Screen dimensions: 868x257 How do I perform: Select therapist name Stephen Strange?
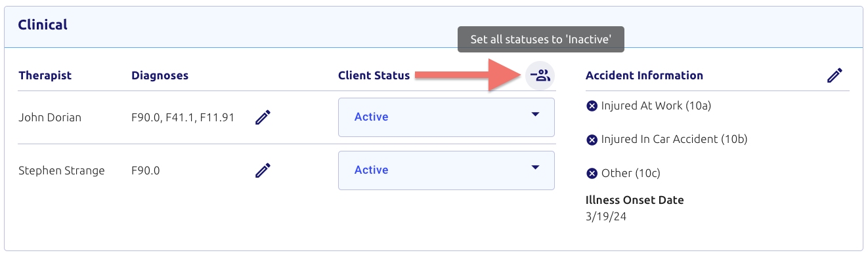click(x=61, y=171)
